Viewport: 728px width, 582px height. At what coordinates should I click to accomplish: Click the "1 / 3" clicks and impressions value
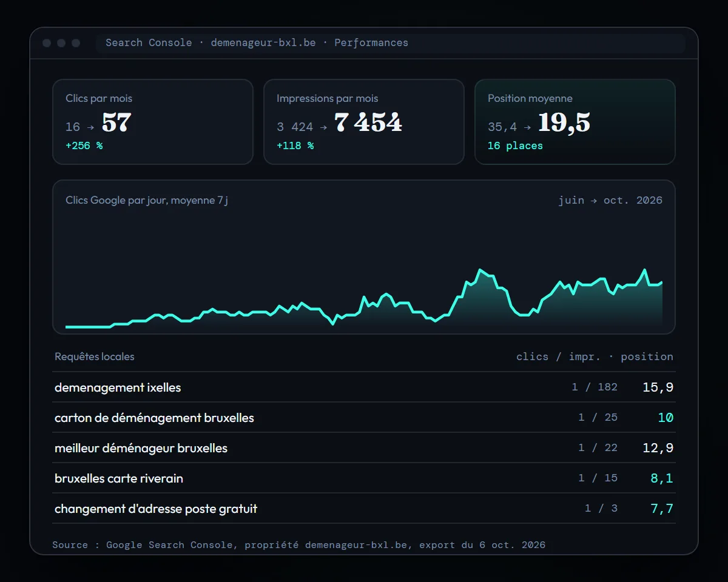click(x=601, y=509)
